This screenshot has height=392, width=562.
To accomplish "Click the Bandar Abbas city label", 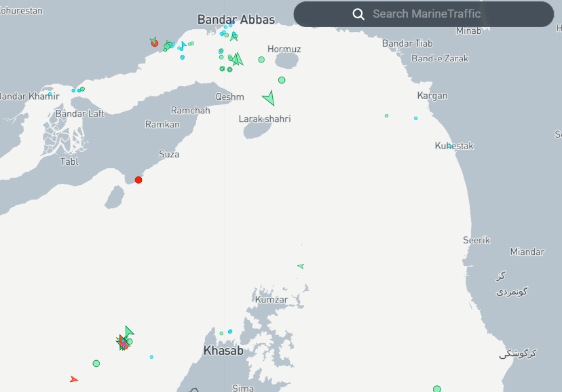I will tap(236, 20).
